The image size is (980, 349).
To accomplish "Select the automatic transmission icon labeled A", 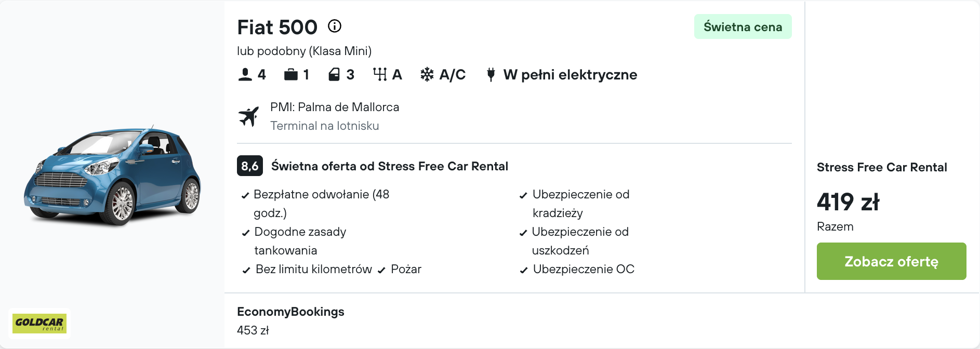I will pyautogui.click(x=381, y=74).
